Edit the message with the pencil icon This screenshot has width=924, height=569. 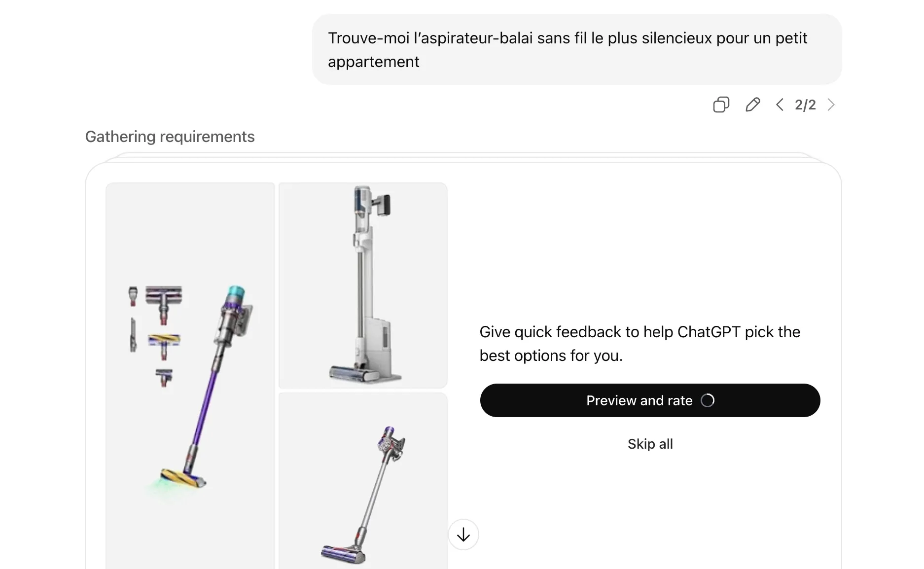pyautogui.click(x=752, y=105)
